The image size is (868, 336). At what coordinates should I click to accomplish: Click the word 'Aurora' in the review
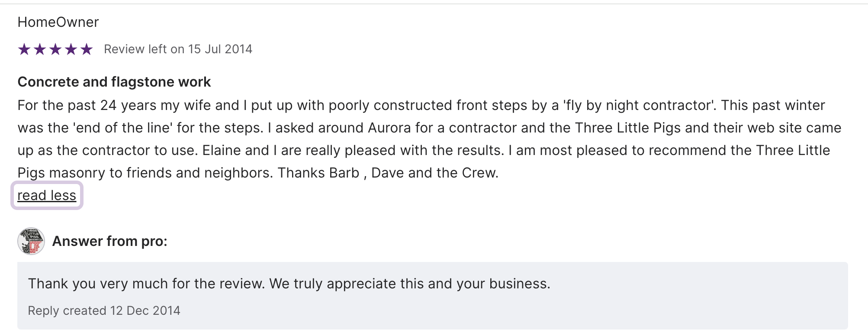pos(389,128)
